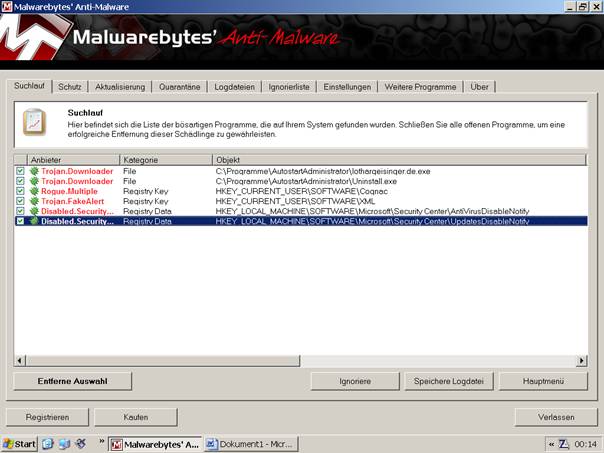
Task: Click the Z tray icon next to the clock
Action: 564,445
